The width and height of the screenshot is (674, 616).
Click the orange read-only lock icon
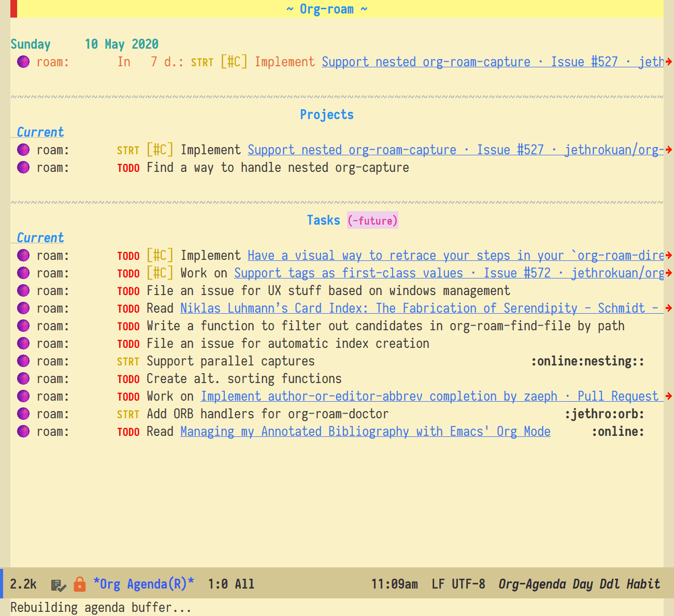tap(79, 584)
